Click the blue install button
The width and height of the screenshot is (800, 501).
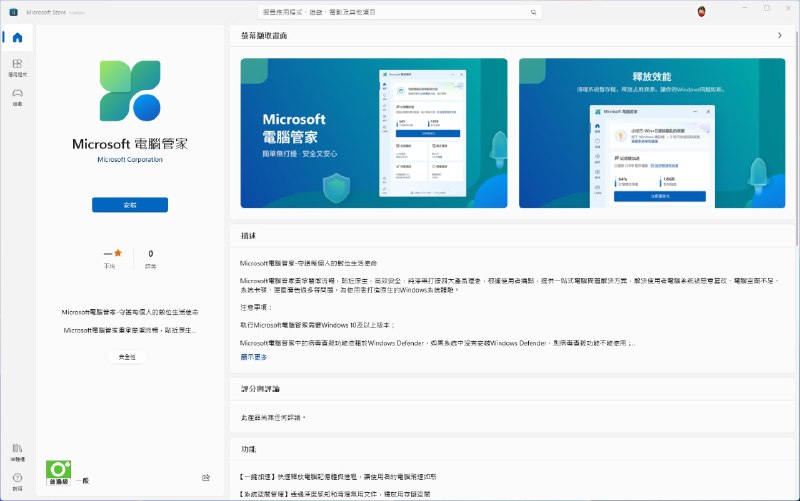130,205
